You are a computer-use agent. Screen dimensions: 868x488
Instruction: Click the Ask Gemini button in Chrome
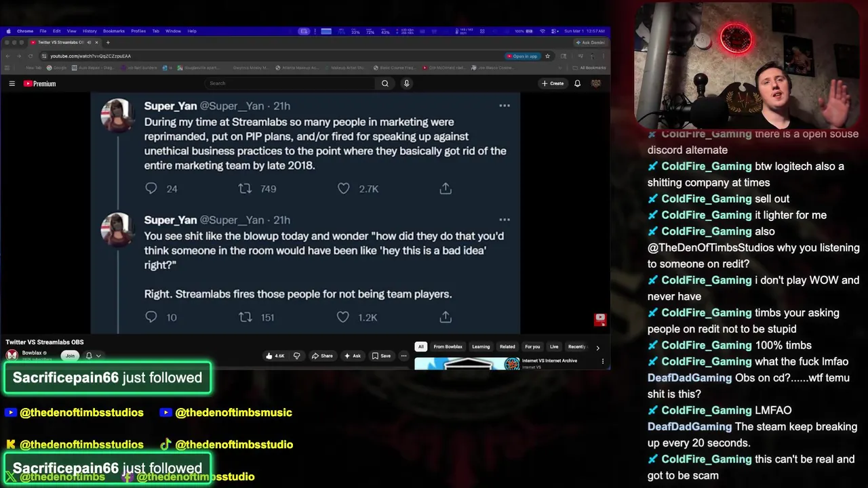click(590, 43)
